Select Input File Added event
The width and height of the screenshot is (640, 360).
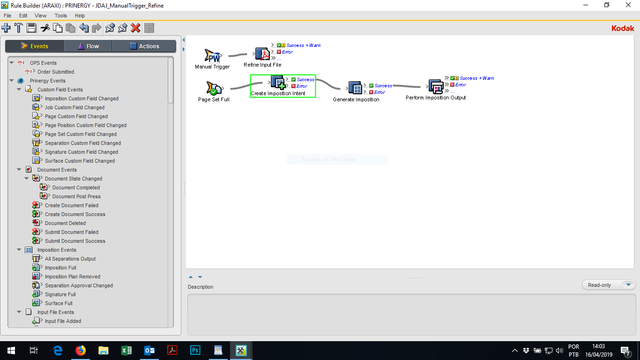[x=63, y=321]
